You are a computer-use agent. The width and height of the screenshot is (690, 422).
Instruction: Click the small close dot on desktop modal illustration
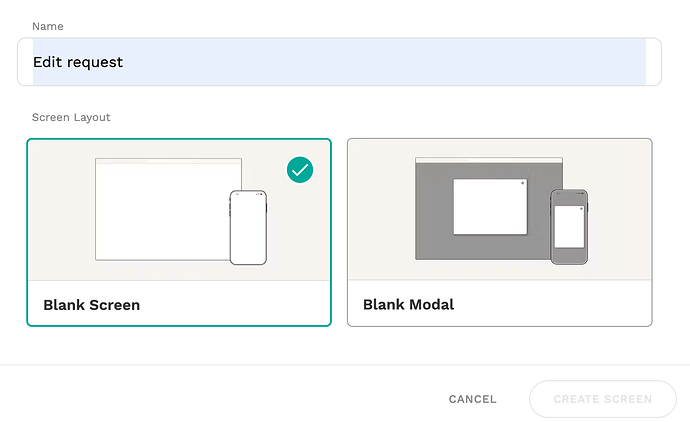pyautogui.click(x=522, y=183)
